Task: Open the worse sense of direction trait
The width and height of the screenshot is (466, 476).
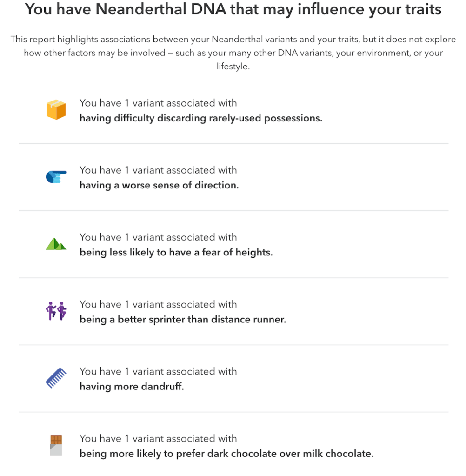Action: (159, 185)
